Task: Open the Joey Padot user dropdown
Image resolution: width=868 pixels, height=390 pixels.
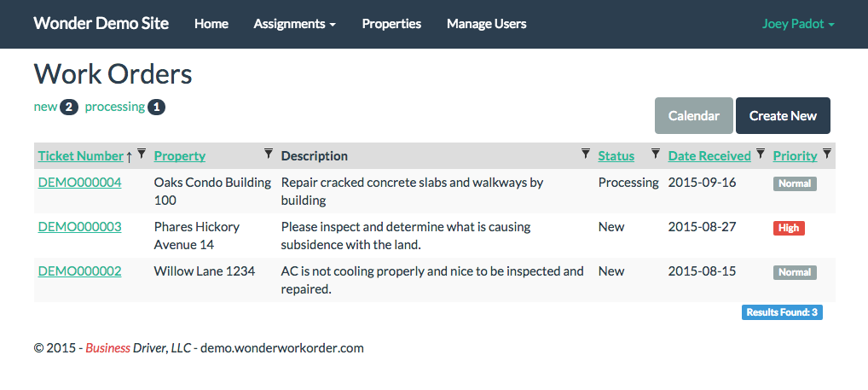Action: click(798, 24)
